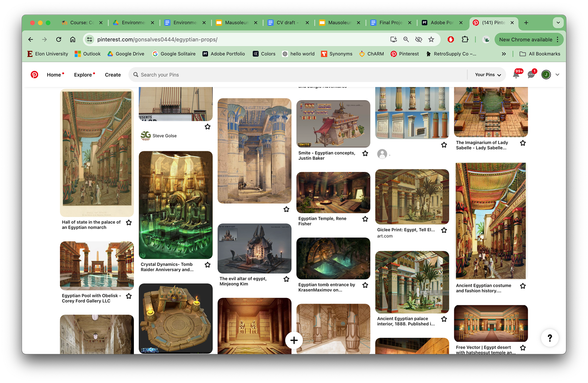Bookmark this page with the star icon

[431, 39]
